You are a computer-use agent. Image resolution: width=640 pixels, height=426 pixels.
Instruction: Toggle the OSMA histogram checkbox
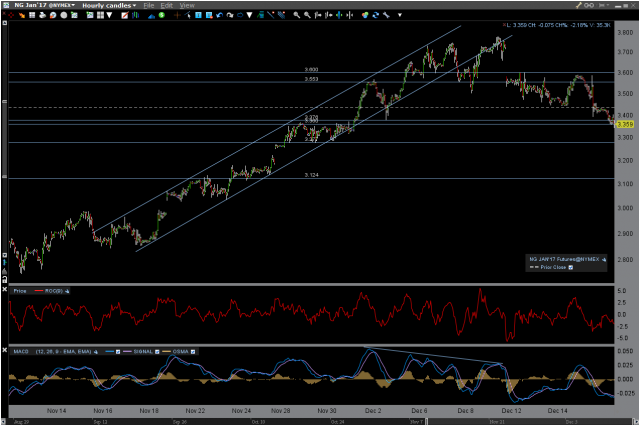(193, 352)
